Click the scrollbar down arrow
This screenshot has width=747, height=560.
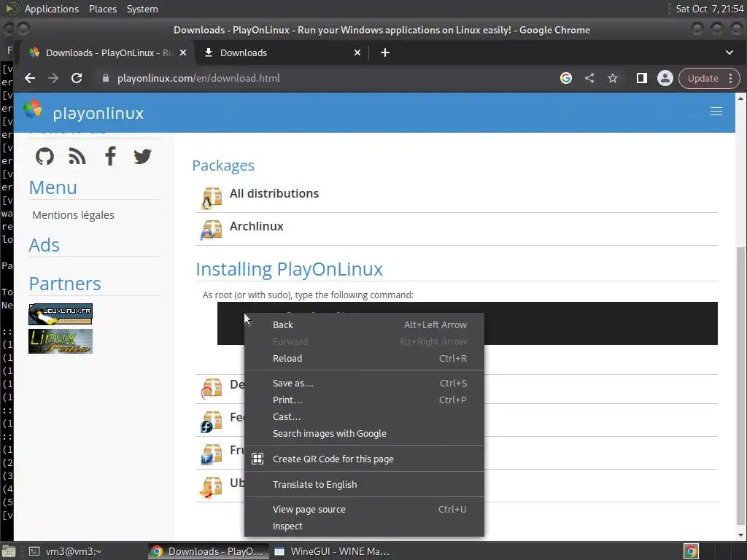pos(740,535)
